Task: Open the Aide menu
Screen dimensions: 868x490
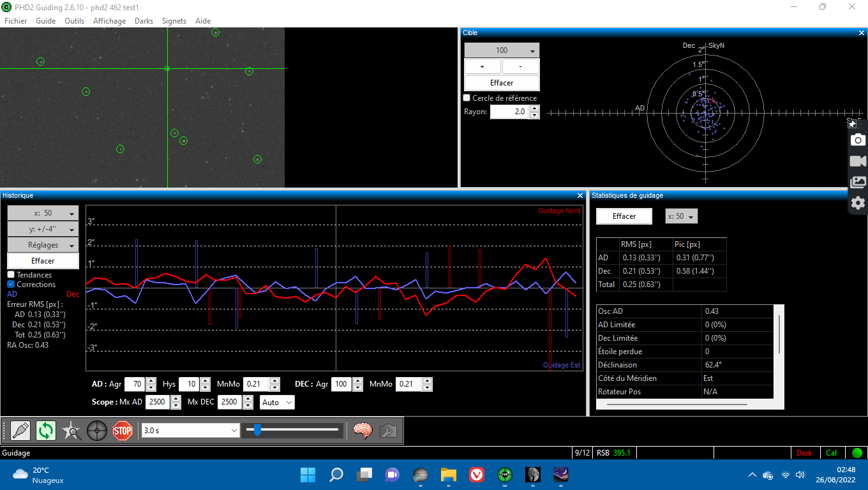Action: (x=203, y=21)
